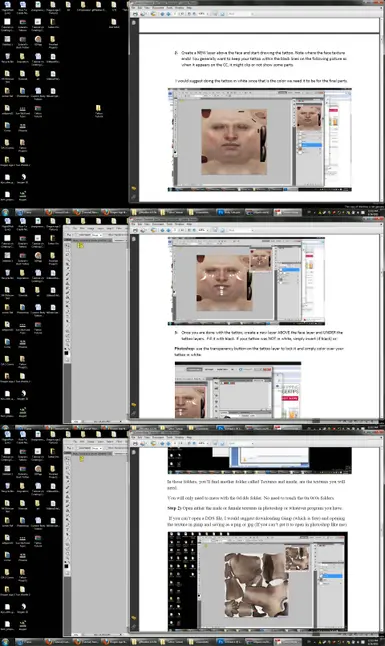Click Find field in top screenshot's Reader toolbar
Viewport: 385px width, 646px height.
pos(240,14)
